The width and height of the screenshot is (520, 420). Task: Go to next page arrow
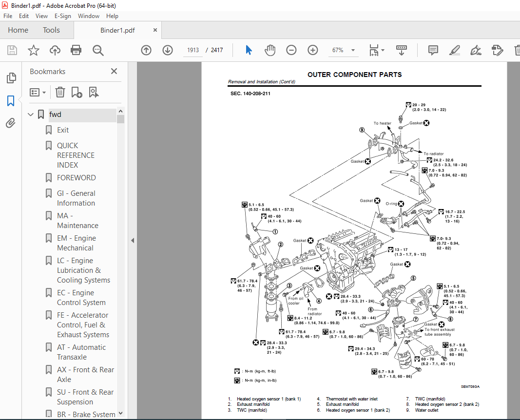click(x=168, y=50)
